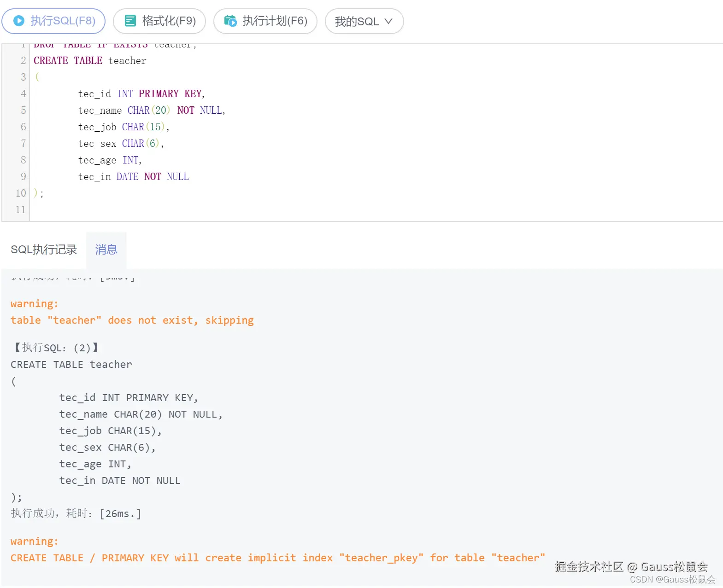Open the 我的SQL menu label
The width and height of the screenshot is (723, 588).
point(357,21)
